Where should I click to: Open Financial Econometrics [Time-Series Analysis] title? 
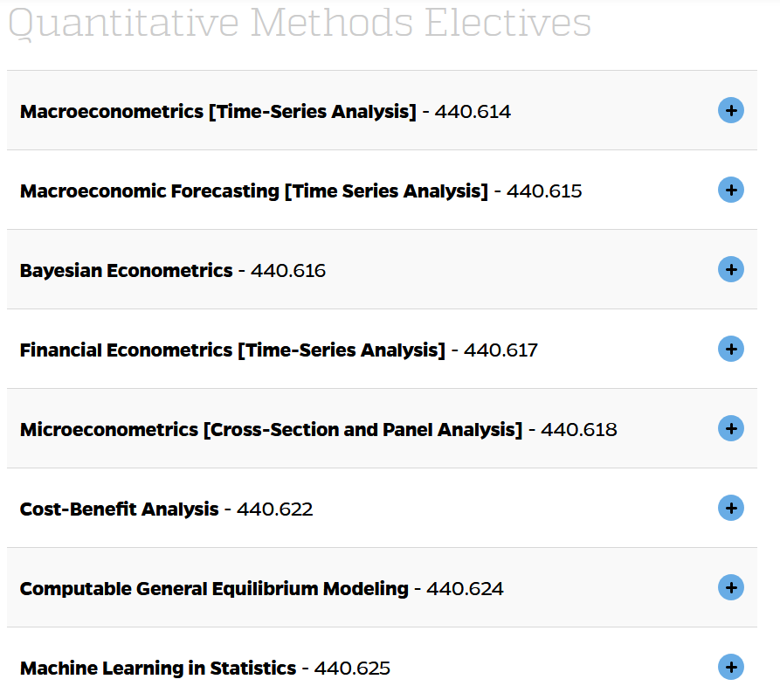coord(232,350)
